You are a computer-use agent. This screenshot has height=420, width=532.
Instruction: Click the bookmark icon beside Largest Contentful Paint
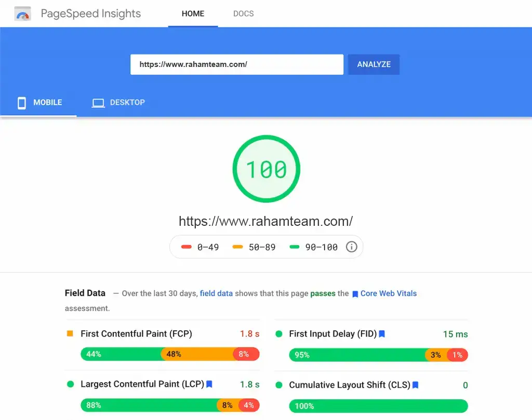click(x=209, y=385)
